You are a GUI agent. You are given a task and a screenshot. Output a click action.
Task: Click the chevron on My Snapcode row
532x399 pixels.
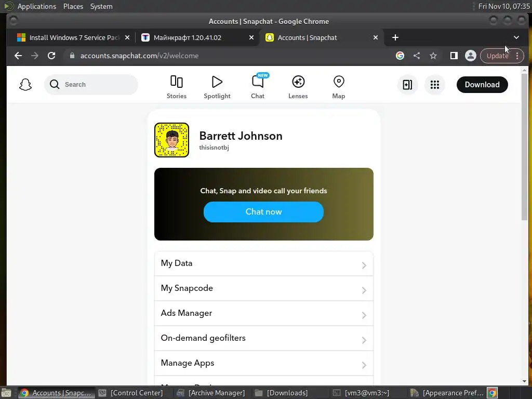pyautogui.click(x=364, y=290)
